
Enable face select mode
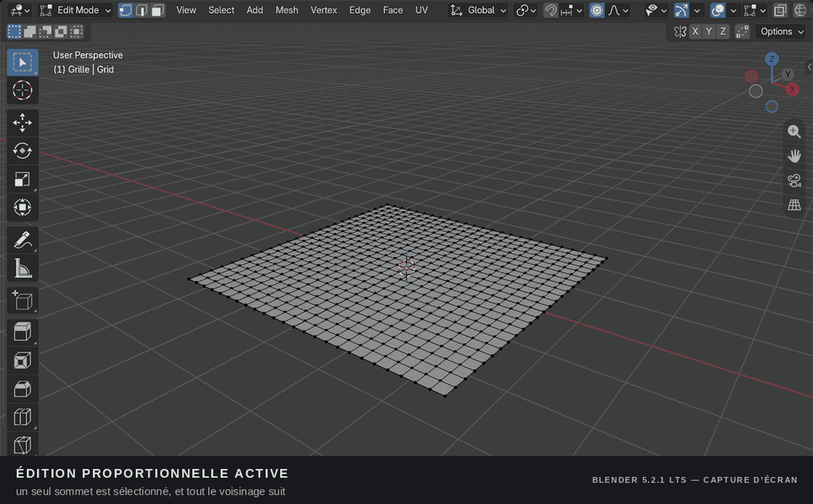coord(158,10)
